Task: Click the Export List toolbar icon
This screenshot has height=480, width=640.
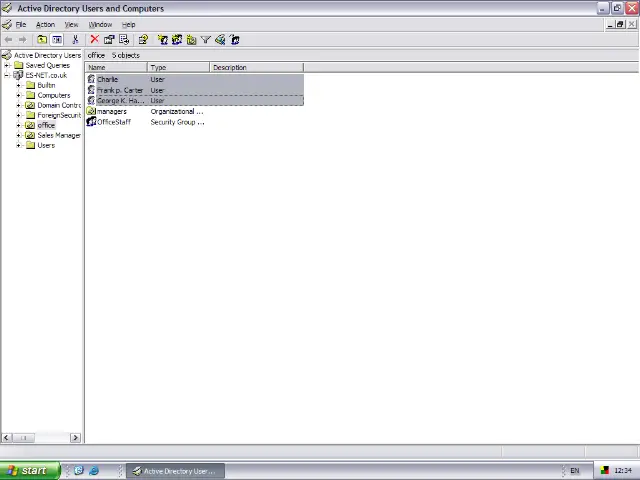Action: click(x=124, y=40)
